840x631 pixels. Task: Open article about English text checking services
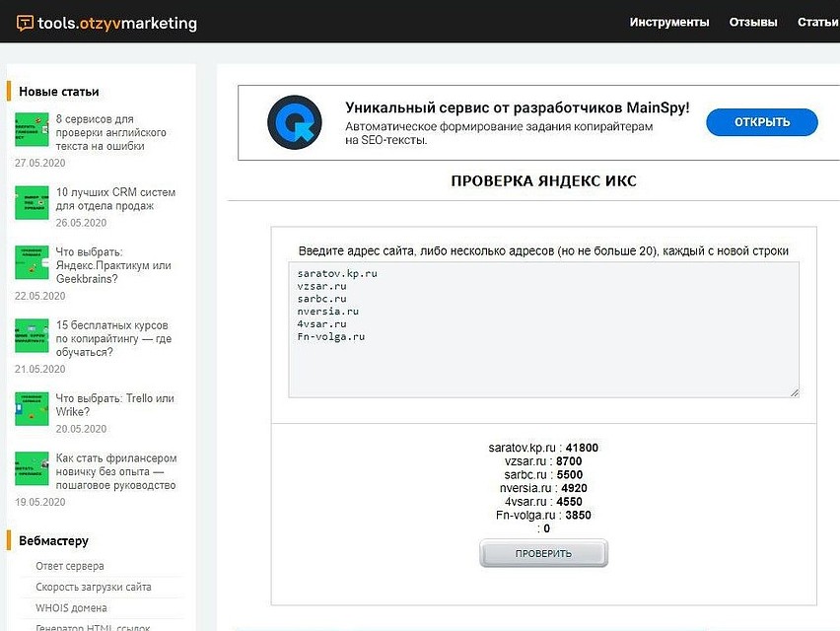[110, 132]
